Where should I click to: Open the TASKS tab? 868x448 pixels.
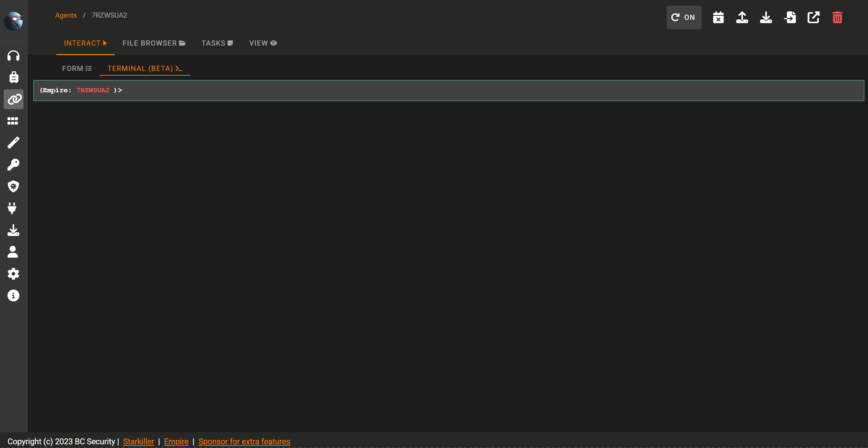(x=217, y=43)
